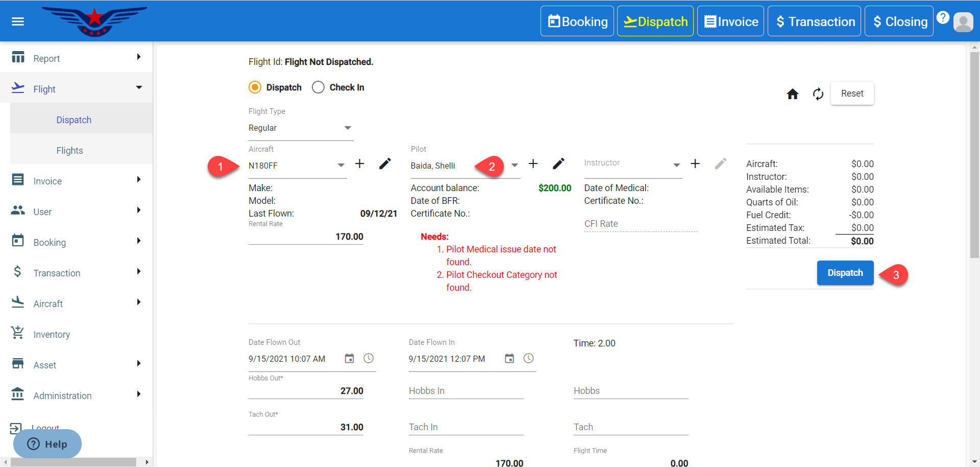Open the Instructor dropdown
This screenshot has width=980, height=467.
[x=676, y=165]
